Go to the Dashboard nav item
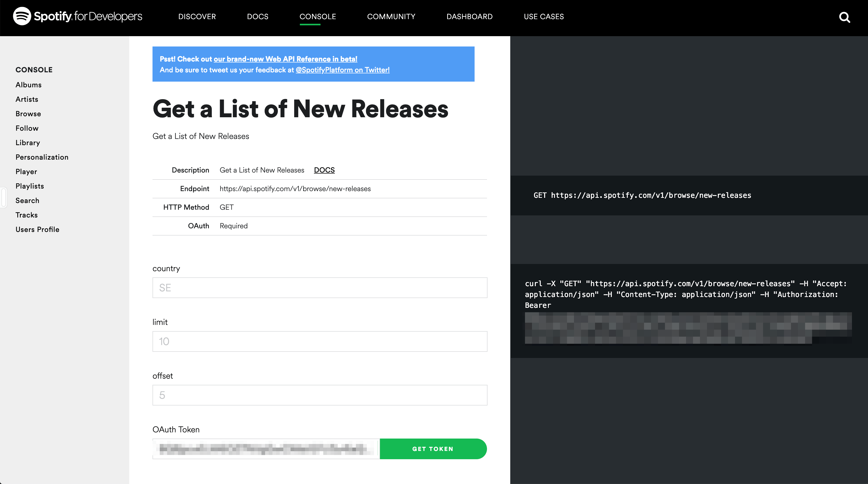The image size is (868, 484). coord(469,17)
